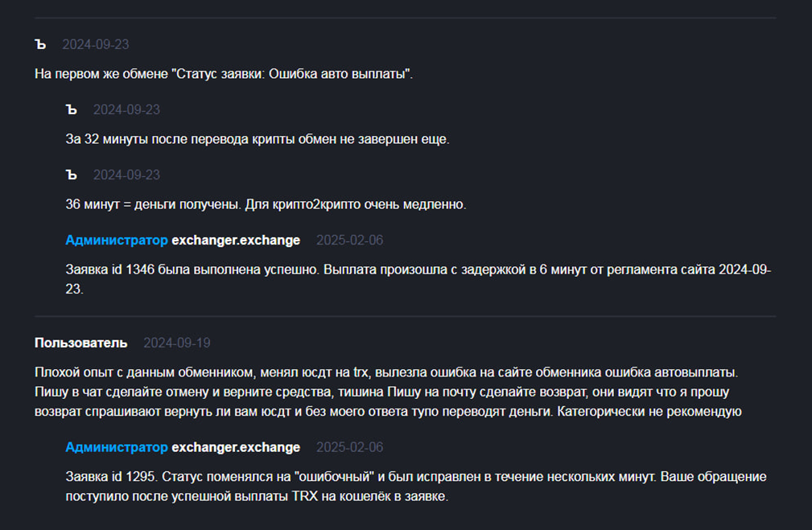
Task: Click date 2025-02-06 on the second admin reply
Action: [349, 447]
